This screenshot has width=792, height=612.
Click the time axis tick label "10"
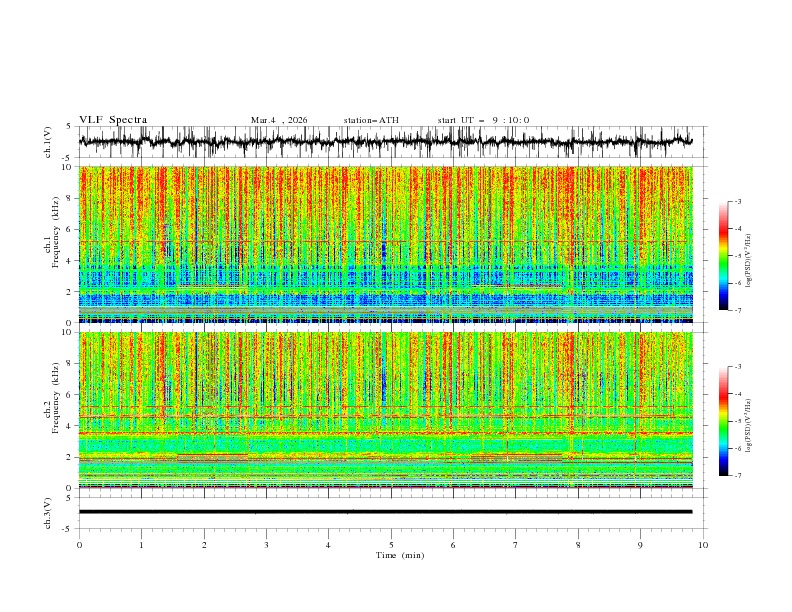[x=703, y=545]
